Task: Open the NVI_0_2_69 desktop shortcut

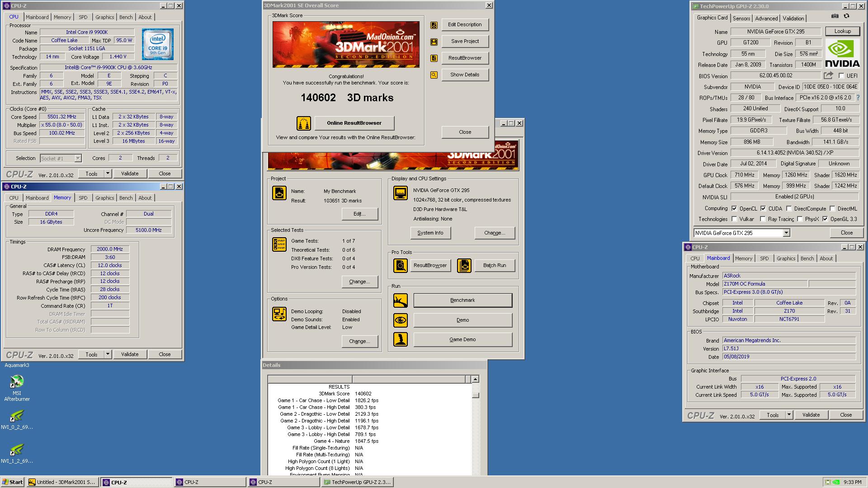Action: point(17,420)
